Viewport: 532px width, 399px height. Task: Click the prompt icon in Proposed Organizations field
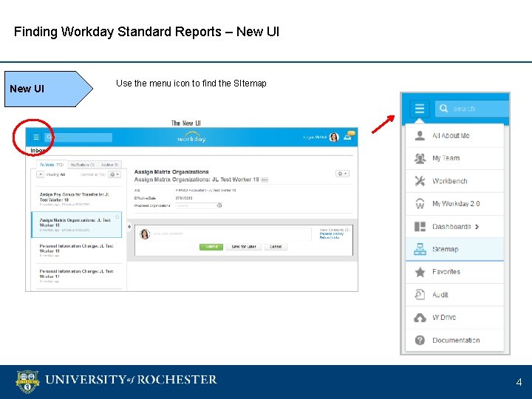pyautogui.click(x=219, y=205)
